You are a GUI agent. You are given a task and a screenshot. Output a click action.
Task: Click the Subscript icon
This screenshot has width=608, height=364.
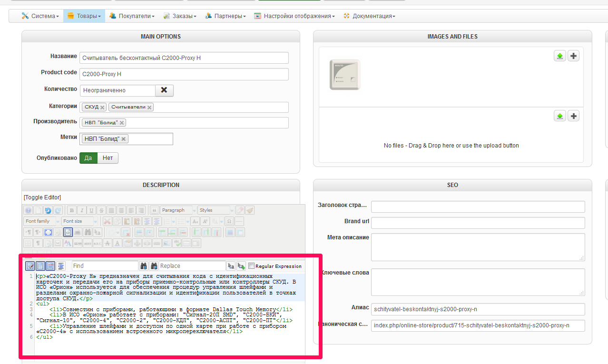point(195,221)
